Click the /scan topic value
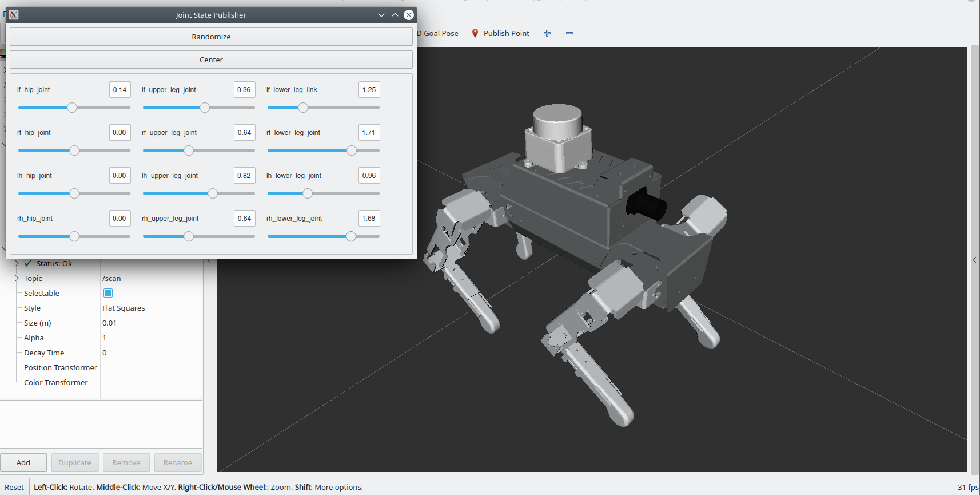 point(111,278)
